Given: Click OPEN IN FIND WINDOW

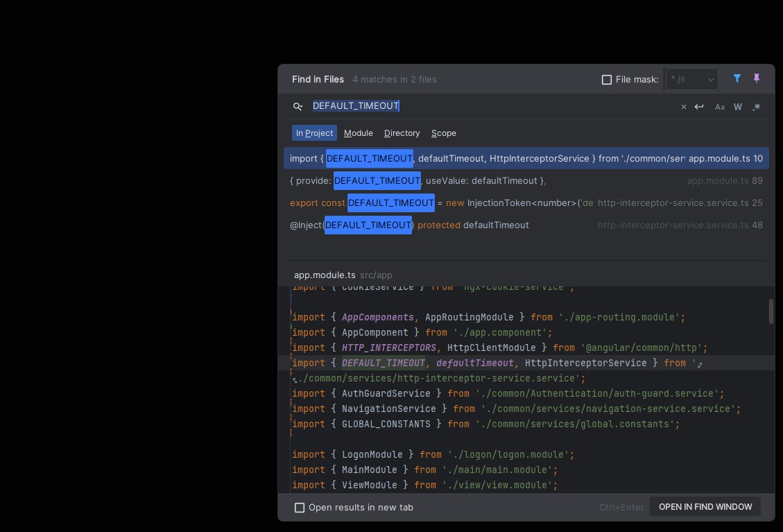Looking at the screenshot, I should point(705,506).
